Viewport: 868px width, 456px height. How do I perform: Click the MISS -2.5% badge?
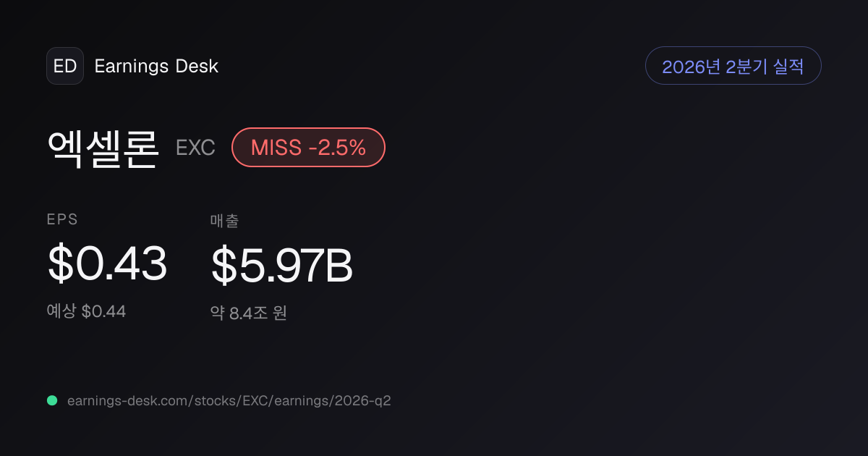pyautogui.click(x=308, y=148)
